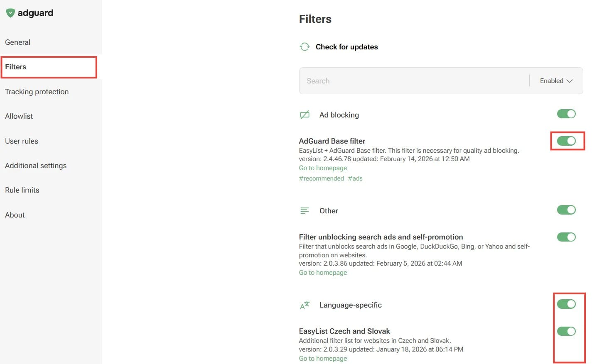Click the Ad blocking category icon
Viewport: 597px width, 364px height.
pos(305,115)
